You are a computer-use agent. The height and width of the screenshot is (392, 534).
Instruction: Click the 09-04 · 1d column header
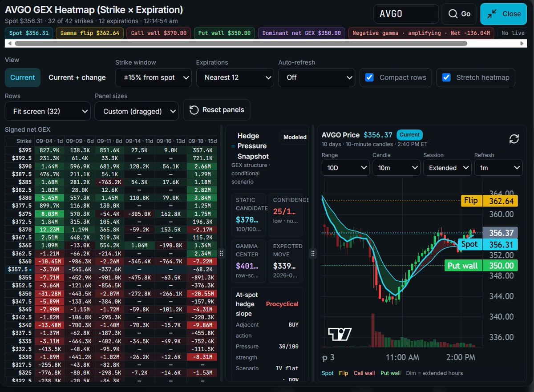[49, 141]
